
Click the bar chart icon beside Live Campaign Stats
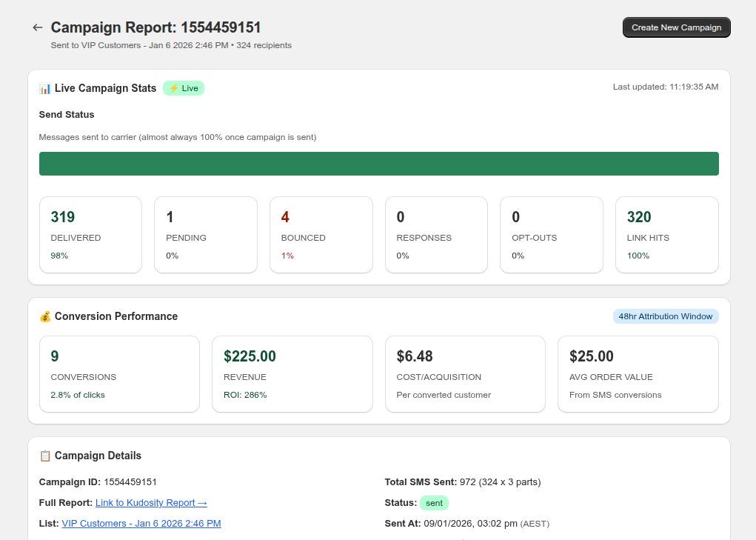pyautogui.click(x=45, y=88)
